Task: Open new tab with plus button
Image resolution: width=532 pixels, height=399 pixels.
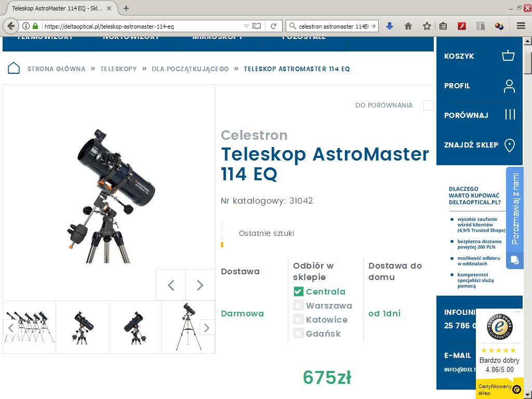Action: [x=126, y=8]
